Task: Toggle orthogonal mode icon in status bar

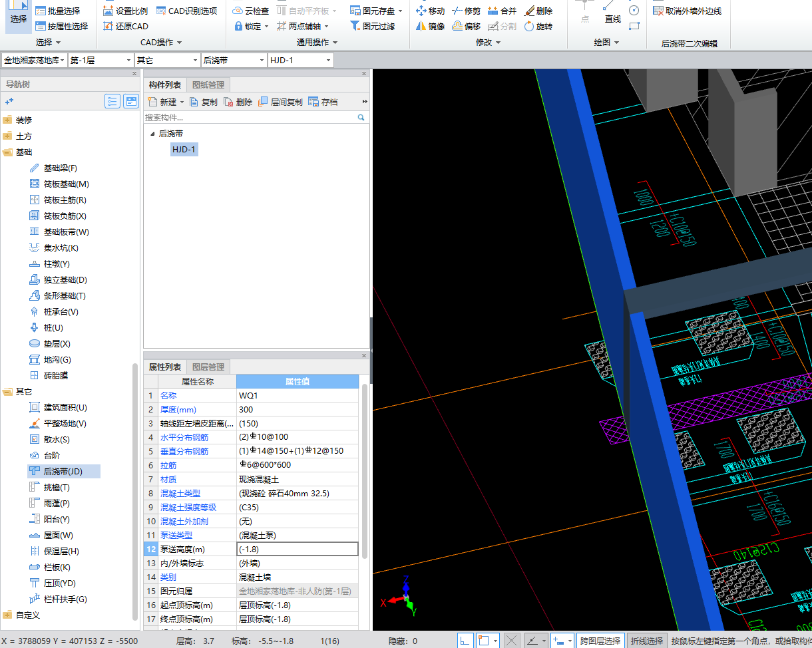Action: (x=466, y=641)
